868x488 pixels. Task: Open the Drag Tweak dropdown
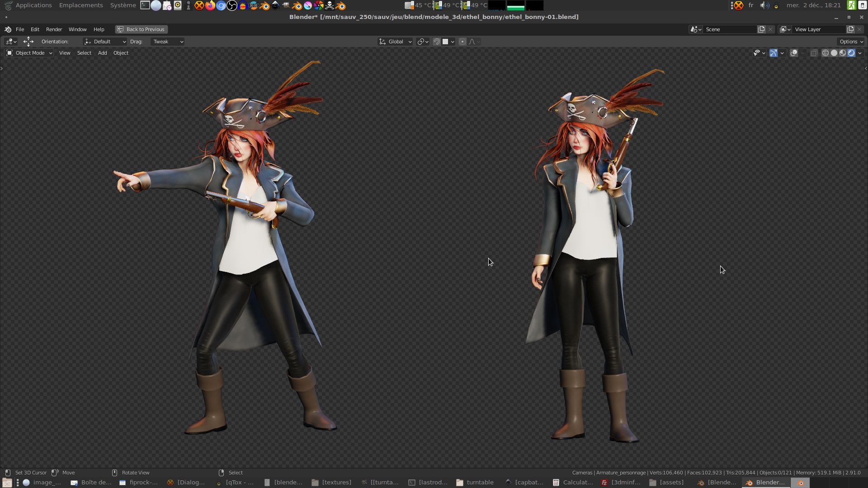click(x=167, y=42)
